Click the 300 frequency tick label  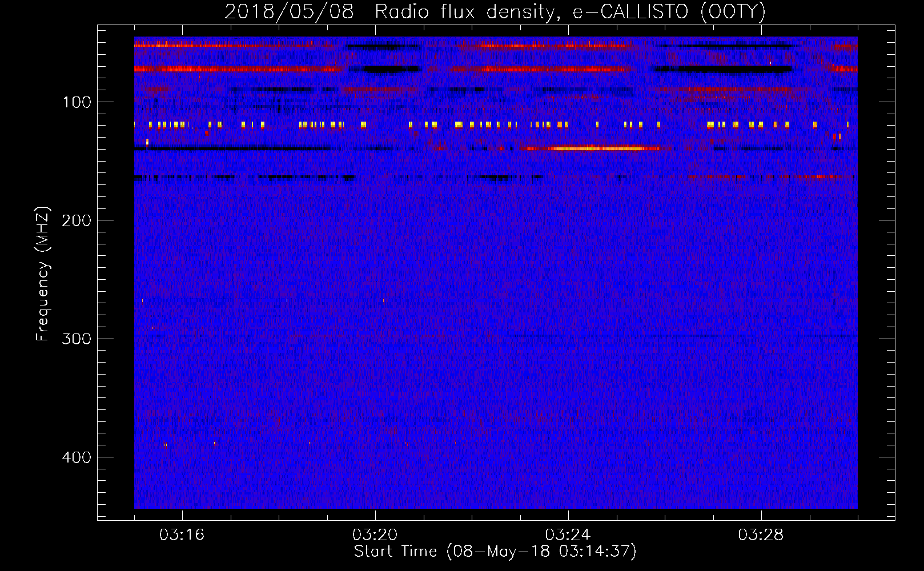click(x=77, y=339)
